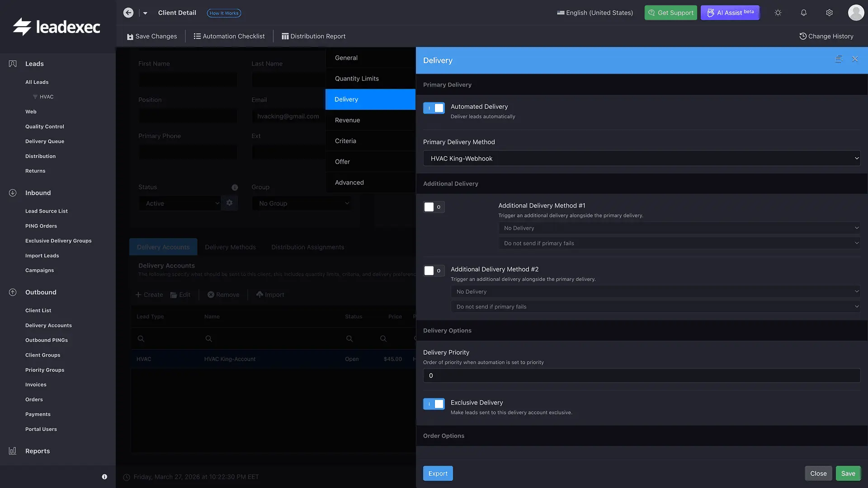Click the Reports section icon
Screen dimensions: 868x488
(x=13, y=451)
